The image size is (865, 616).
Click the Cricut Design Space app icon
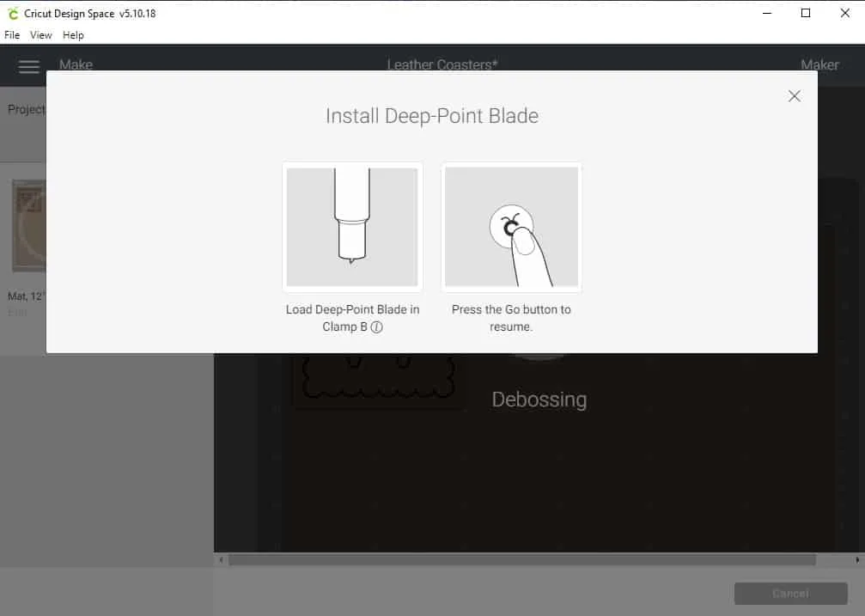click(13, 13)
